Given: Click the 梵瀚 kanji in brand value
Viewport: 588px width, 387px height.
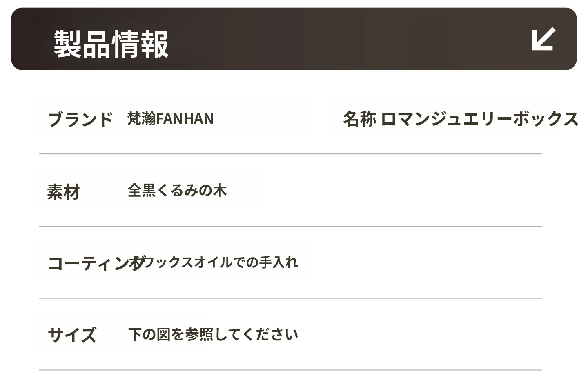Looking at the screenshot, I should click(141, 119).
